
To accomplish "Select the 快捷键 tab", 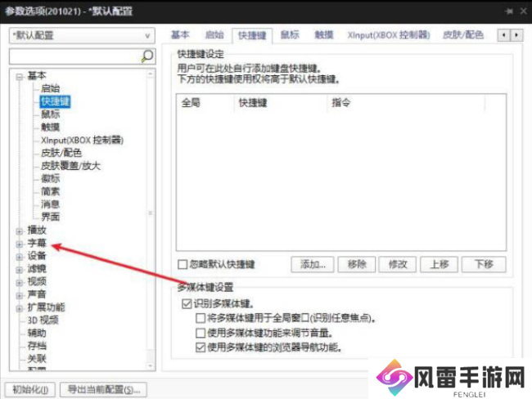I will tap(252, 35).
